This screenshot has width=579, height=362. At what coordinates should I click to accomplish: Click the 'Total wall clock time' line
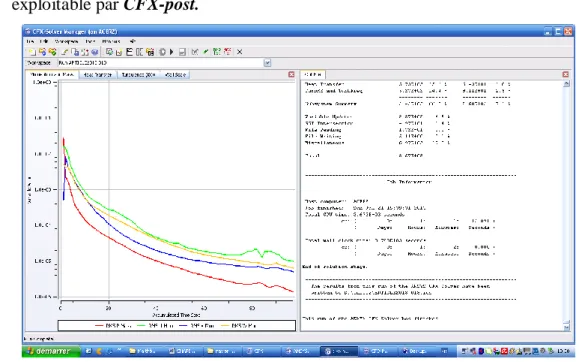coord(366,240)
